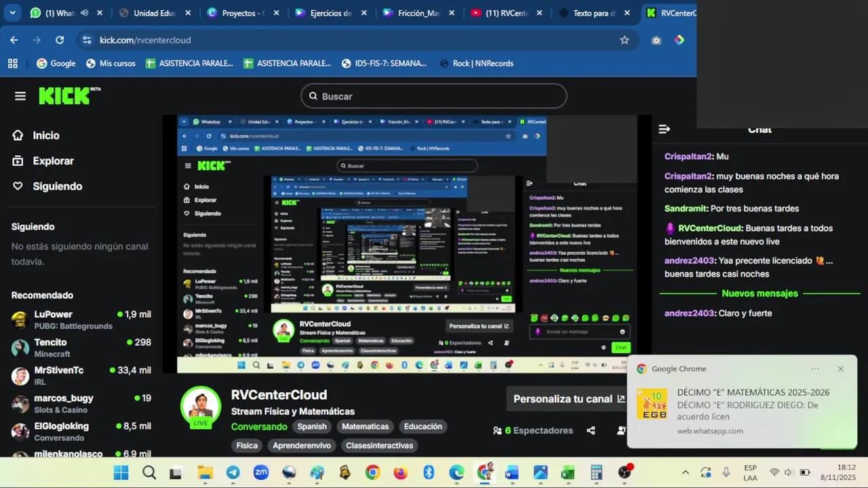Click the Conversando category link
Screen dimensions: 868x488
tap(259, 426)
